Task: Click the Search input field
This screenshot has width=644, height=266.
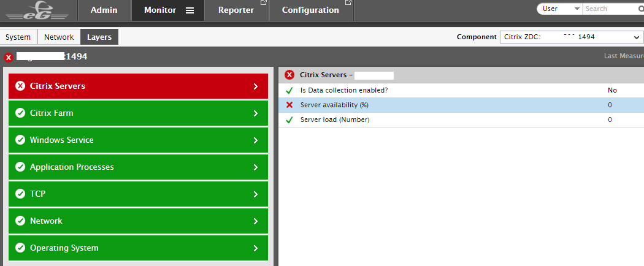Action: (611, 9)
